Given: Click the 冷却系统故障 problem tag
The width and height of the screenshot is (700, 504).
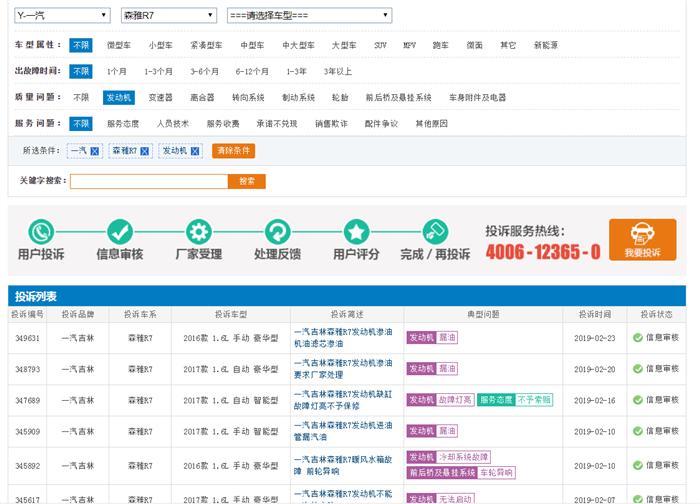Looking at the screenshot, I should (463, 457).
